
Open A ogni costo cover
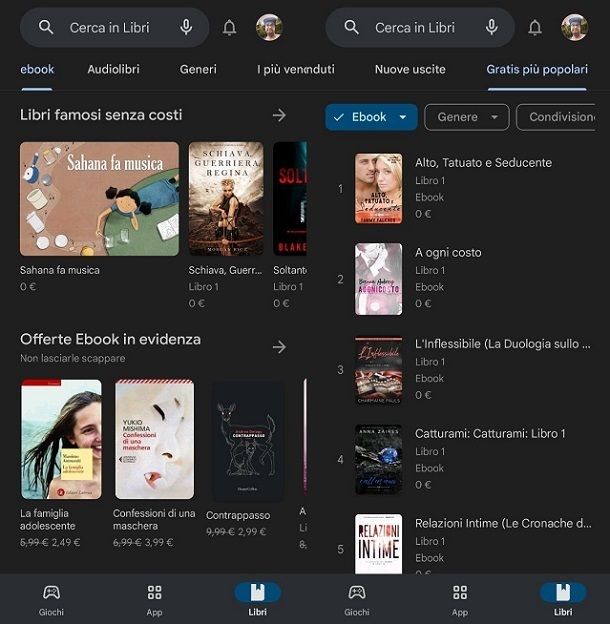[x=378, y=279]
